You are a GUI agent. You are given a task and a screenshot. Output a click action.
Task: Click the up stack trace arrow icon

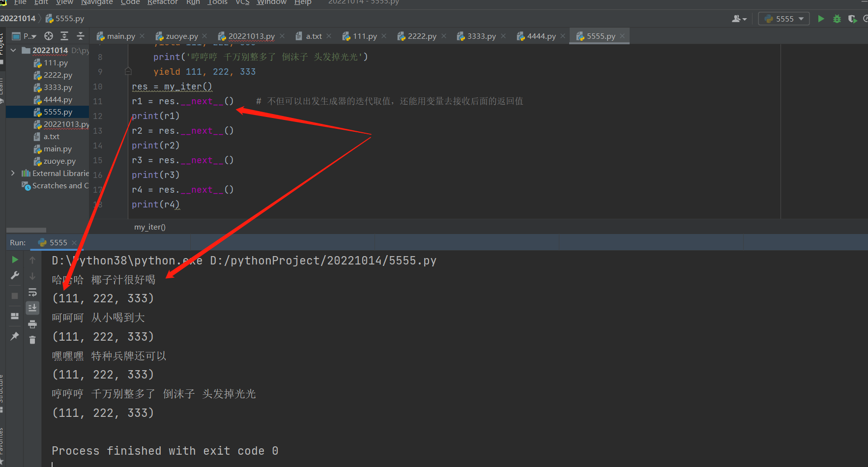32,260
